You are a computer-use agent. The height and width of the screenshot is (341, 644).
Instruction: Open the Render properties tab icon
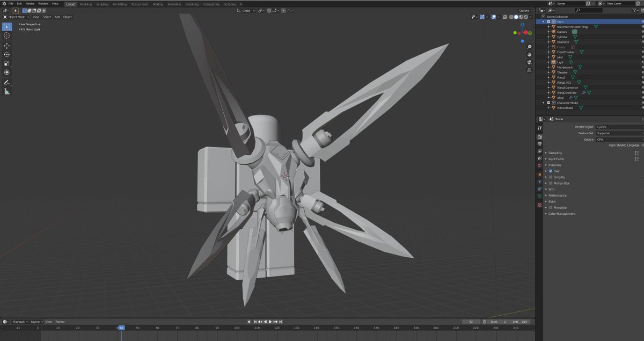[x=539, y=137]
